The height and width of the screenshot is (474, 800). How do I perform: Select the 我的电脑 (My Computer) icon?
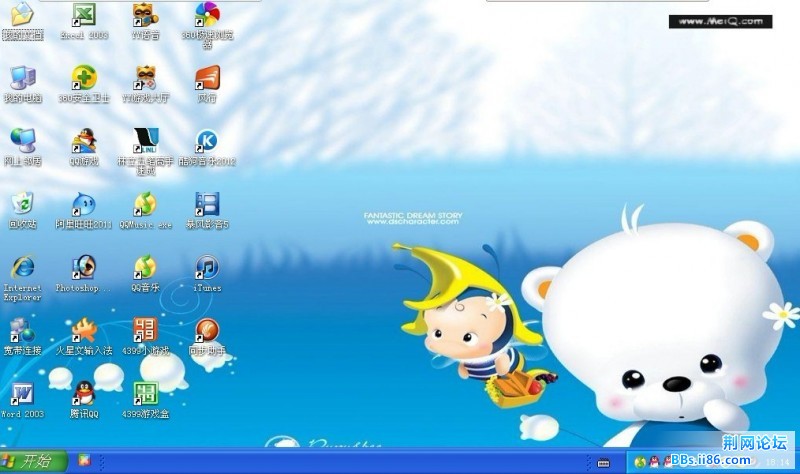(22, 78)
